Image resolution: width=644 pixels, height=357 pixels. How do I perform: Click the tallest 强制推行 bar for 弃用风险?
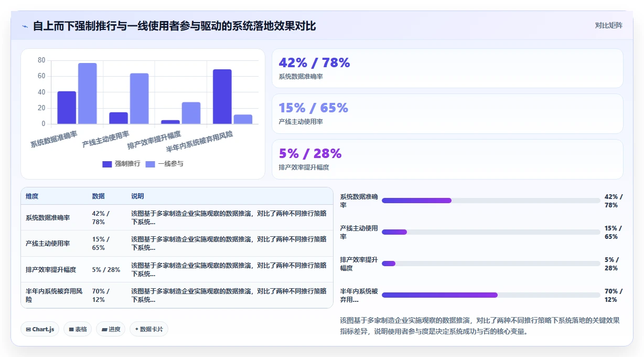(222, 97)
